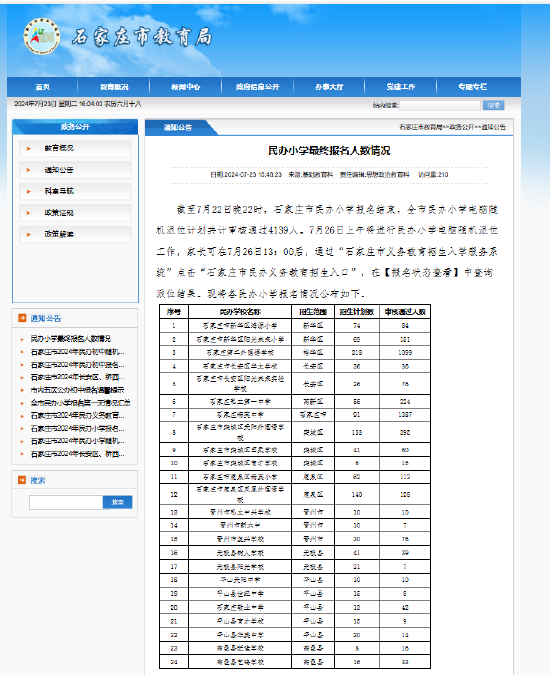Click the 通知公告 sidebar section heading text
Screen dimensions: 550x675
[46, 318]
